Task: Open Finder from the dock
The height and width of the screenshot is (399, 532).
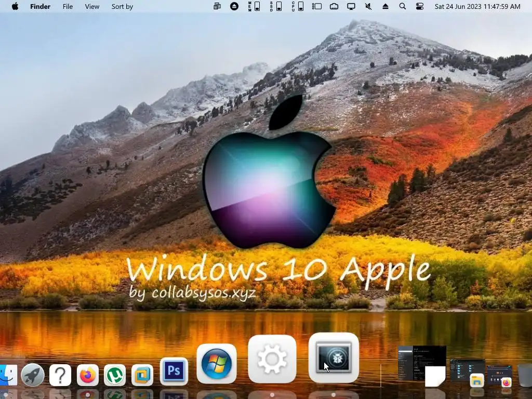Action: [x=8, y=375]
